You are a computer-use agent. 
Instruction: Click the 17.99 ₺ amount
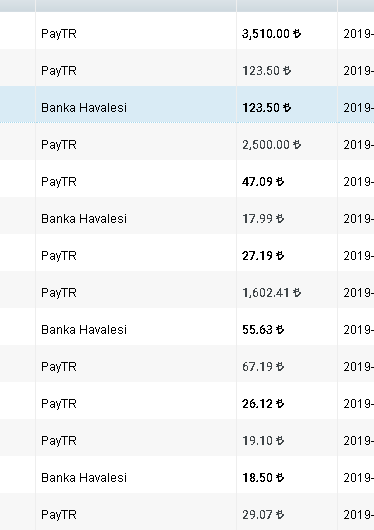click(263, 219)
